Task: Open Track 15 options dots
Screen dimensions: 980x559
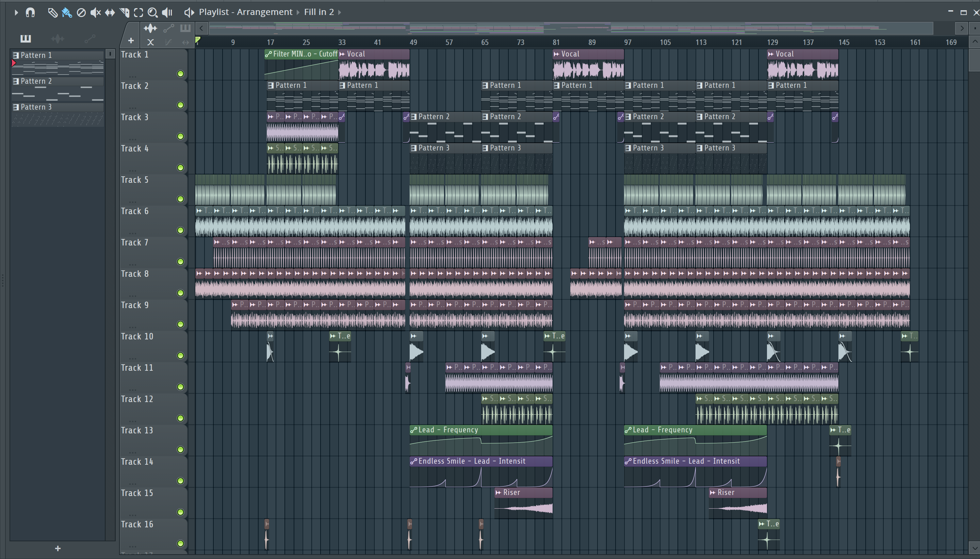Action: coord(133,514)
